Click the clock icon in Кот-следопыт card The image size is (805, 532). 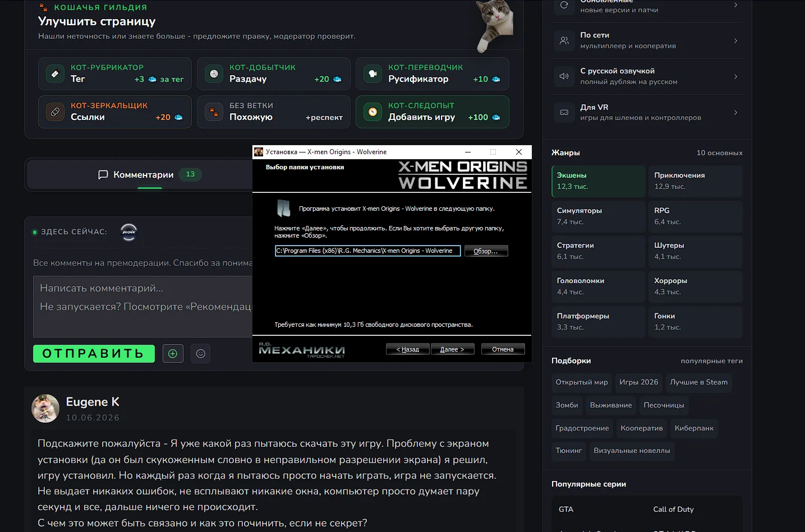(372, 112)
